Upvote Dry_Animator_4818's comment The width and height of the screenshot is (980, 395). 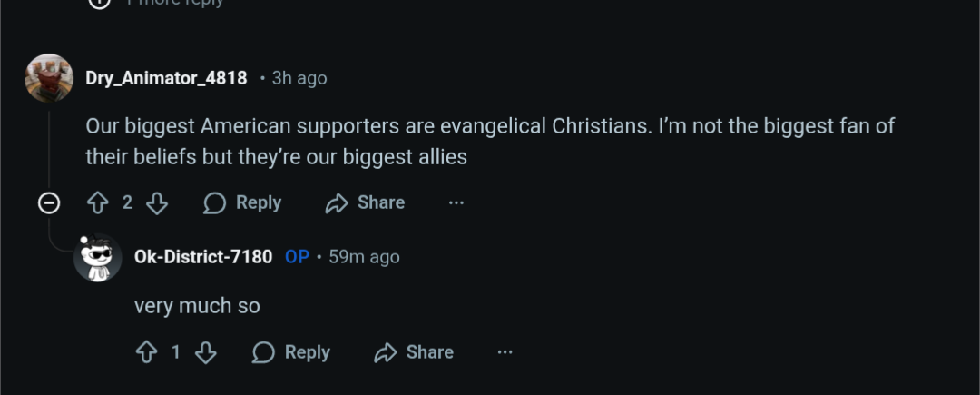(x=98, y=202)
